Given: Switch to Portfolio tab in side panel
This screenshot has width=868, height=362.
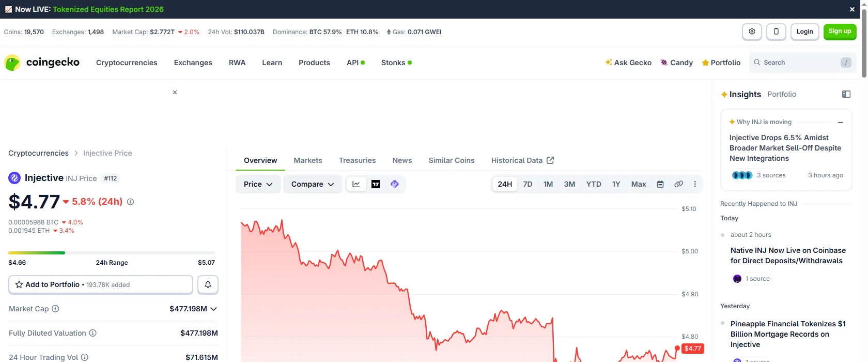Looking at the screenshot, I should click(782, 94).
